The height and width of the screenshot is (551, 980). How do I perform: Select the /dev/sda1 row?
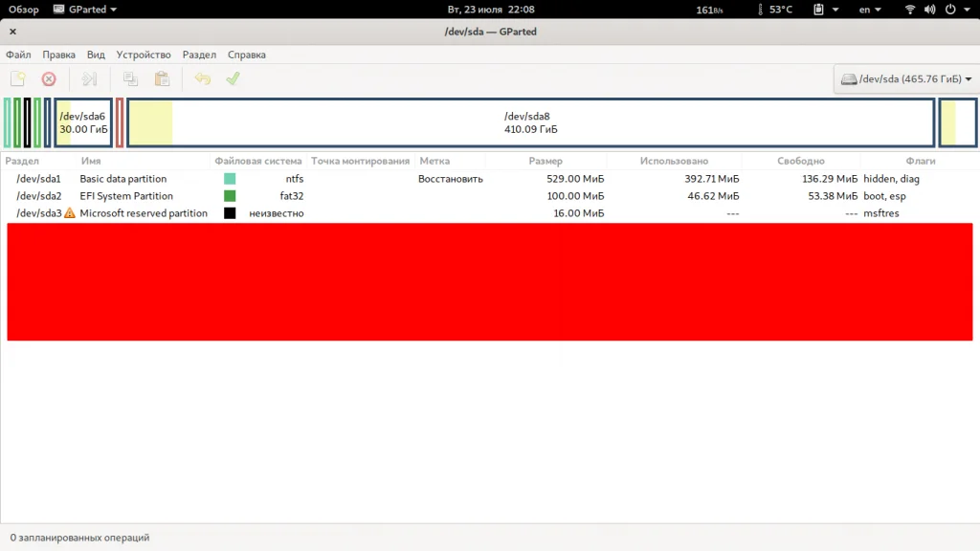(490, 179)
